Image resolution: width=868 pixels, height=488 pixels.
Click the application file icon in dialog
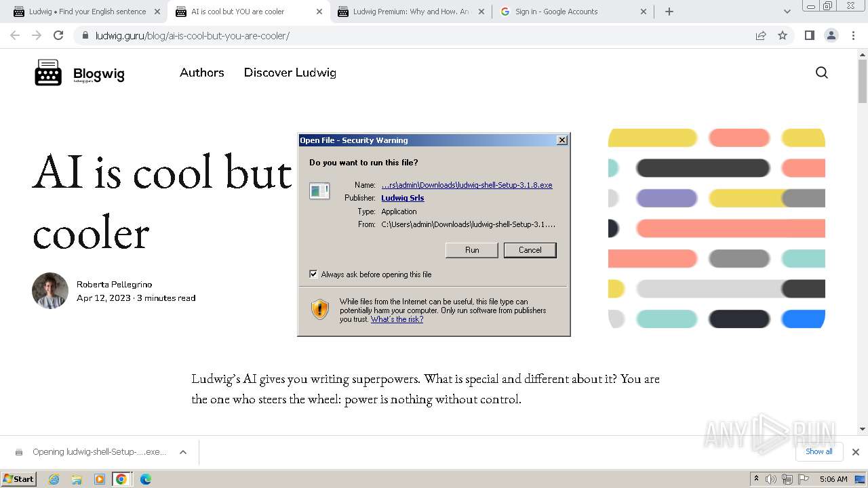[x=319, y=191]
